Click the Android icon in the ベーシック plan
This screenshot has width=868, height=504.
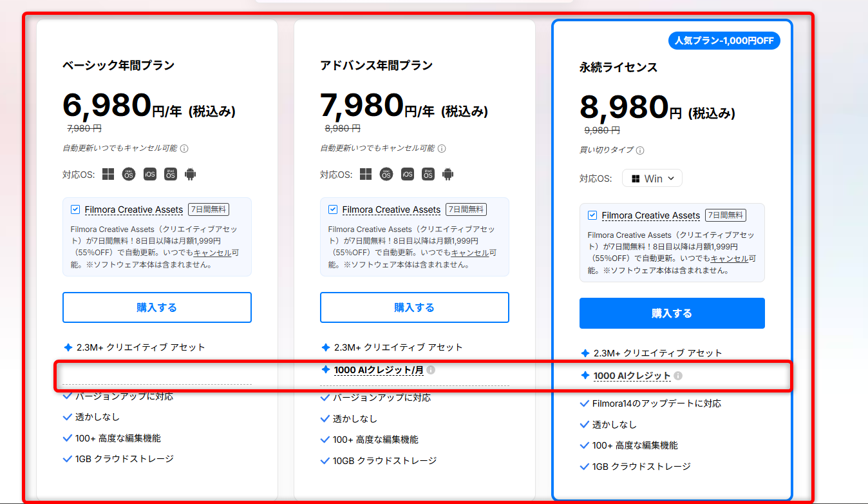click(x=190, y=174)
